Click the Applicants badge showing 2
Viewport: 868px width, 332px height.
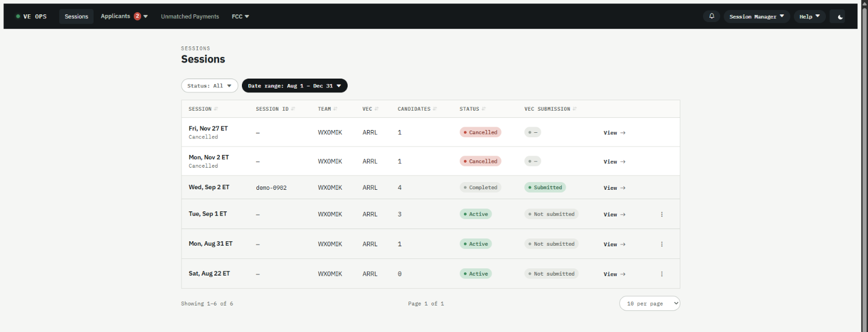tap(137, 16)
